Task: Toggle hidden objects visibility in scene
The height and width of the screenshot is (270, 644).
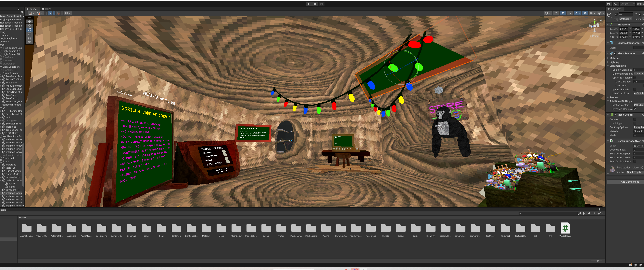Action: (585, 13)
